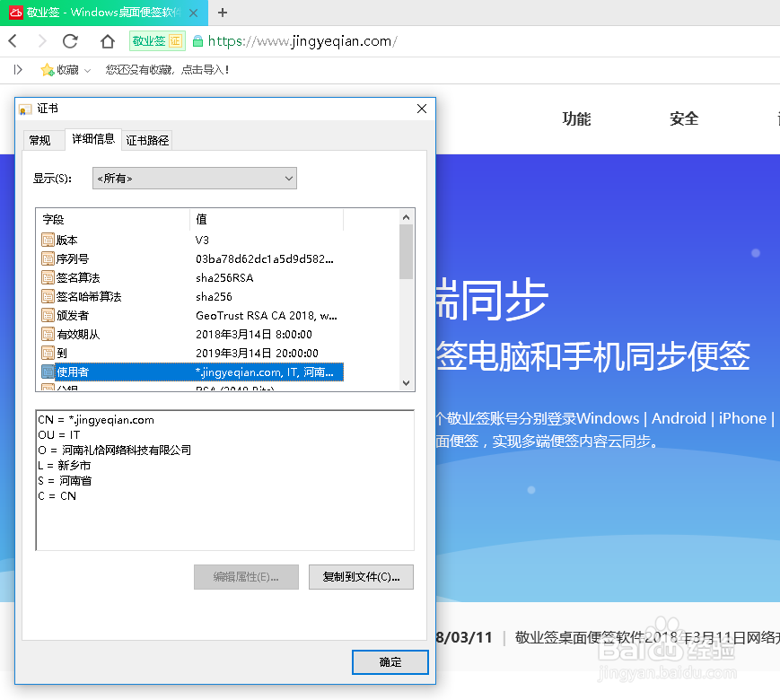Click issuer value GeoTrust RSA CA 2018
The width and height of the screenshot is (780, 700).
267,316
